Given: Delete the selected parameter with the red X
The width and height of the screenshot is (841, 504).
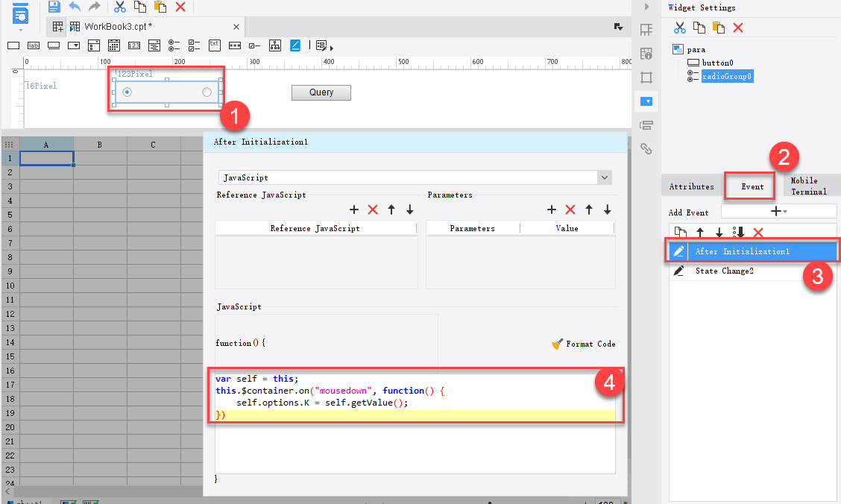Looking at the screenshot, I should 570,210.
